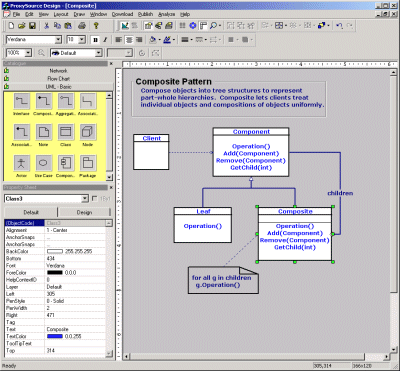The image size is (400, 371).
Task: Open the 100% zoom level dropdown
Action: tap(28, 53)
